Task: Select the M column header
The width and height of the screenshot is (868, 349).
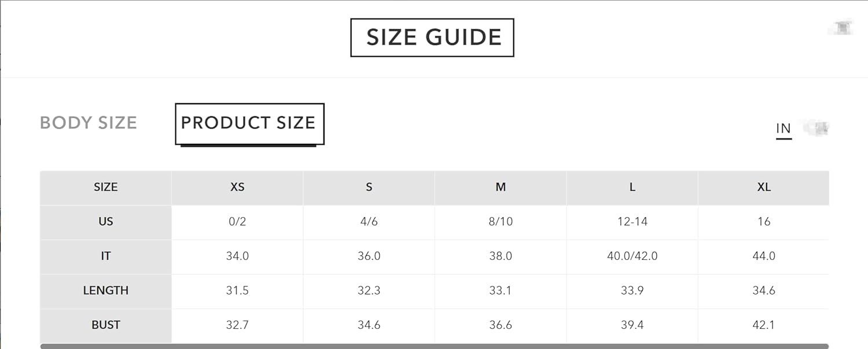Action: click(x=501, y=188)
